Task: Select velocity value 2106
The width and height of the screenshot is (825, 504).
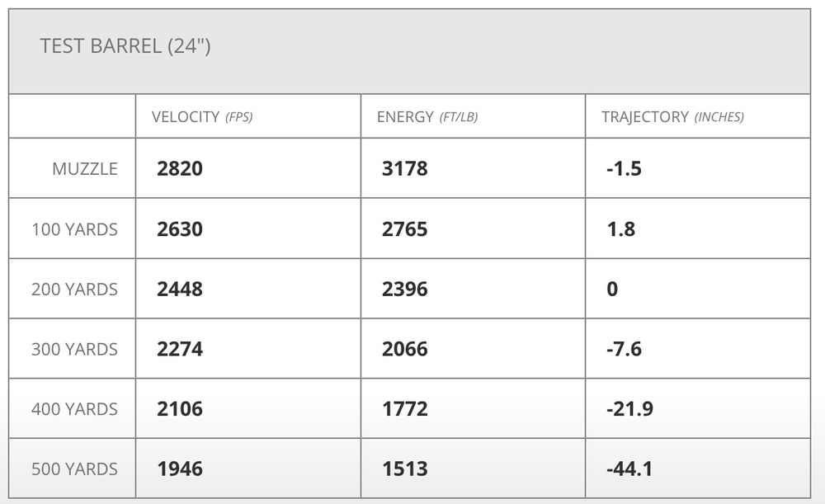Action: [180, 409]
